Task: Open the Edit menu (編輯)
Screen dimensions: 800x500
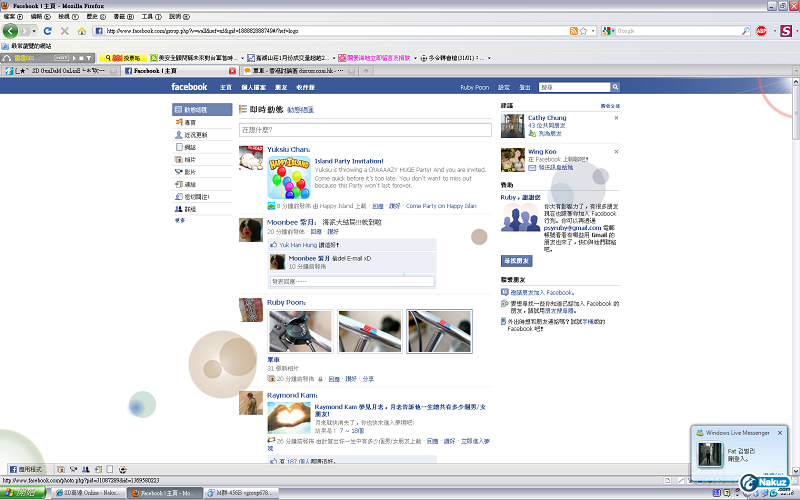Action: pos(40,17)
